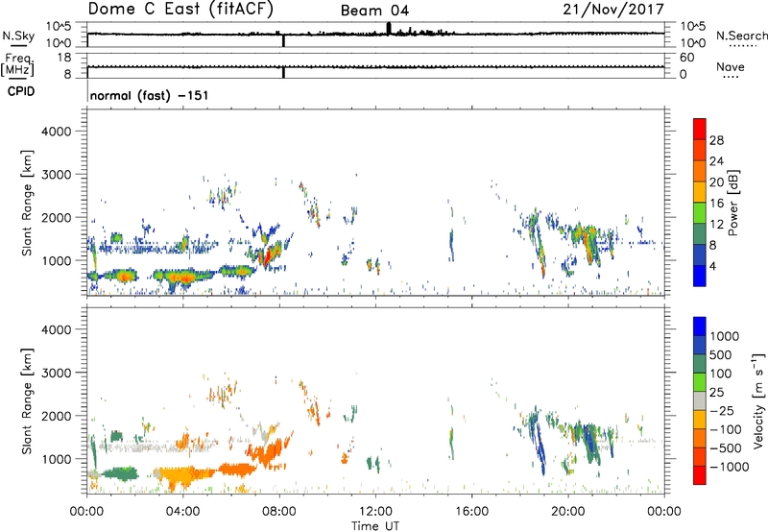Select the "Beam 04" heading

pos(374,11)
